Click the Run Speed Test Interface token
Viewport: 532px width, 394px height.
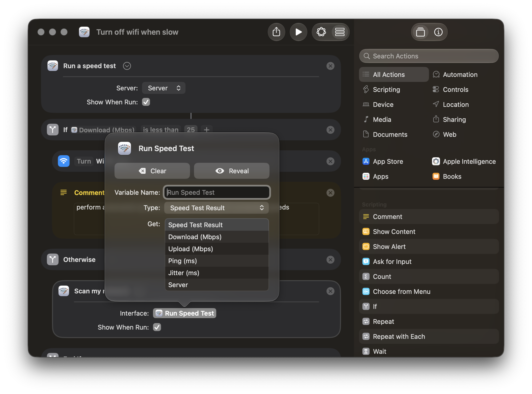tap(184, 313)
